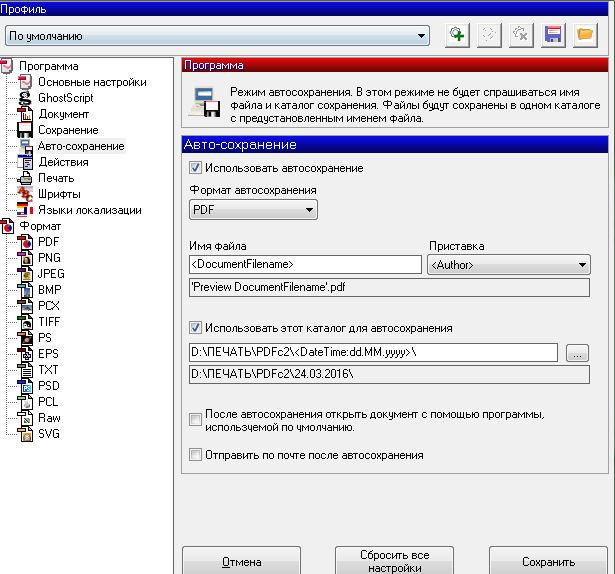Open the PDF format settings
This screenshot has width=615, height=574.
[48, 242]
